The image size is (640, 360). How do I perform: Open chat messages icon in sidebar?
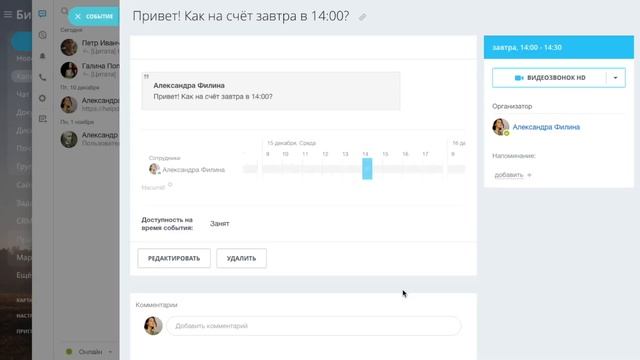tap(42, 14)
